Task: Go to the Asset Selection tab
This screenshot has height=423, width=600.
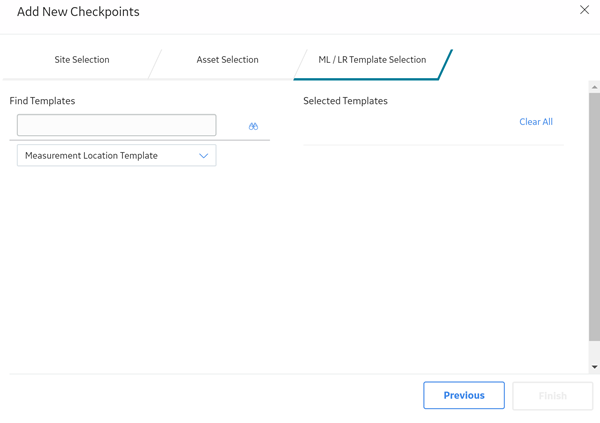Action: (227, 60)
